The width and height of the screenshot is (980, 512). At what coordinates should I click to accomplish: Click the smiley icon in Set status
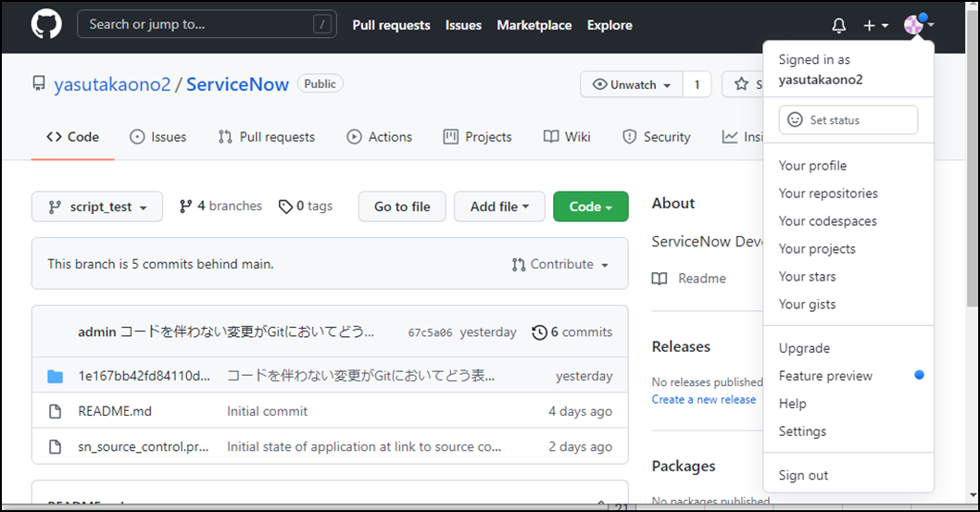click(x=795, y=119)
